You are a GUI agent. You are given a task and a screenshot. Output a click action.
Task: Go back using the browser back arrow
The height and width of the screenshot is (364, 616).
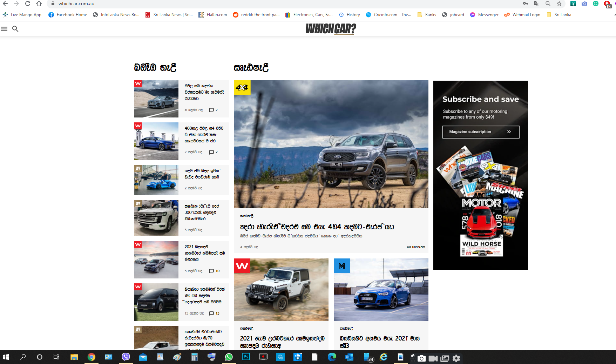[5, 4]
